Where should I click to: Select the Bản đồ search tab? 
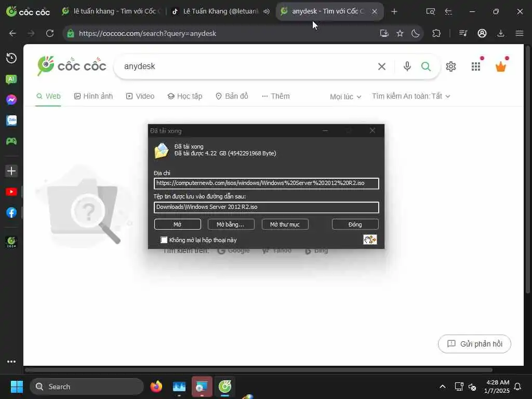[232, 96]
